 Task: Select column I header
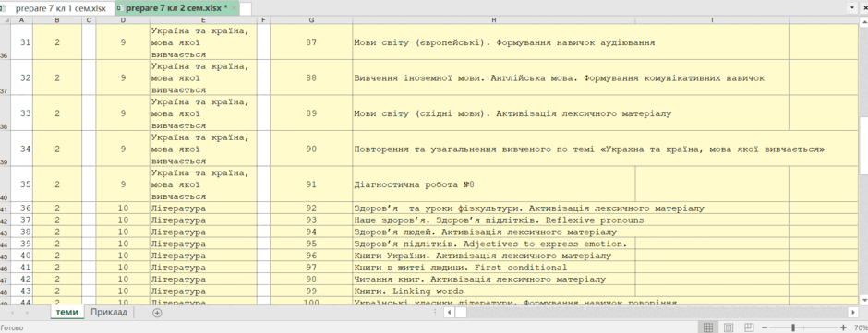(x=712, y=20)
